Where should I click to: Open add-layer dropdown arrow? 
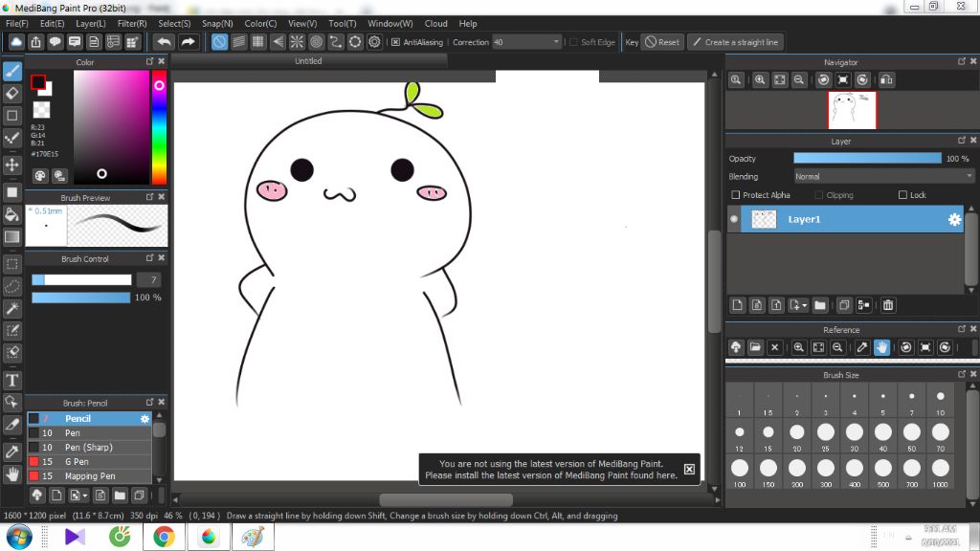coord(804,305)
